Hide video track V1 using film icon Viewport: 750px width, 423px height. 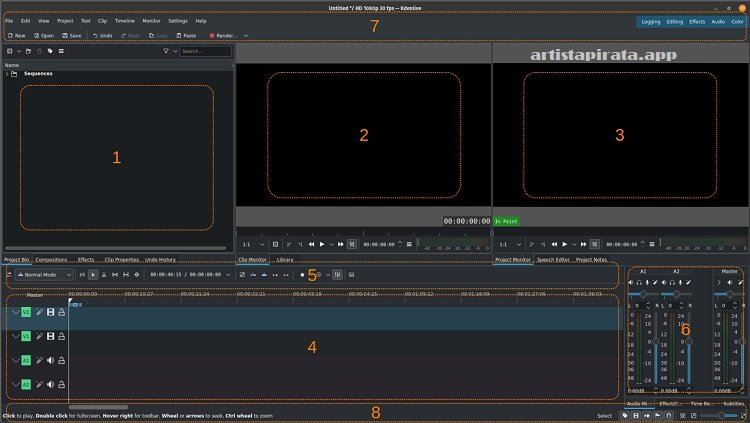pos(51,336)
